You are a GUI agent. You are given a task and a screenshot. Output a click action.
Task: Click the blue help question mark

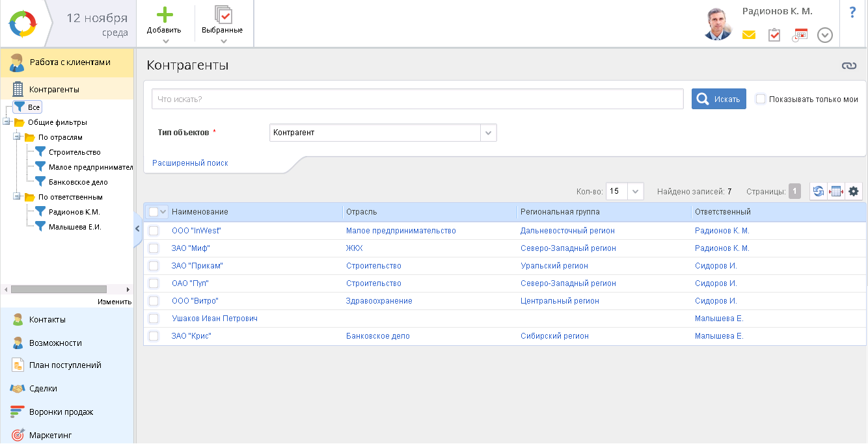[852, 12]
